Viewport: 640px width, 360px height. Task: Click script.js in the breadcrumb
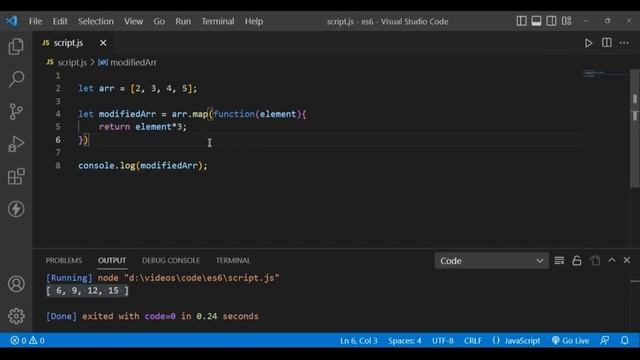pos(72,62)
